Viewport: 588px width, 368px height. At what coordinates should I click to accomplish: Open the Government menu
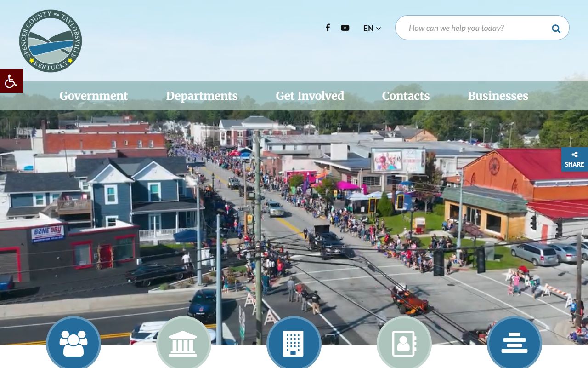click(x=94, y=96)
